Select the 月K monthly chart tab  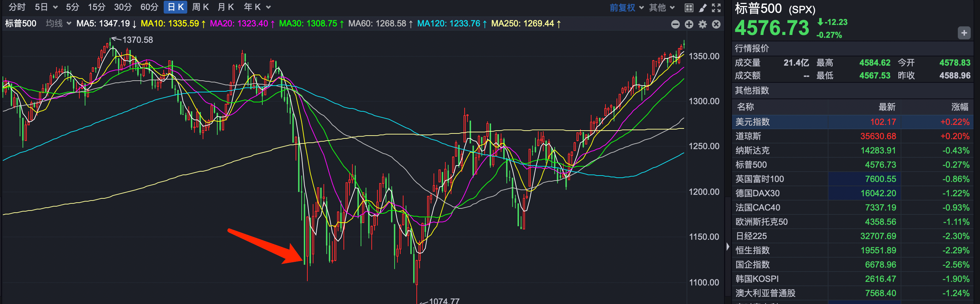pos(226,7)
